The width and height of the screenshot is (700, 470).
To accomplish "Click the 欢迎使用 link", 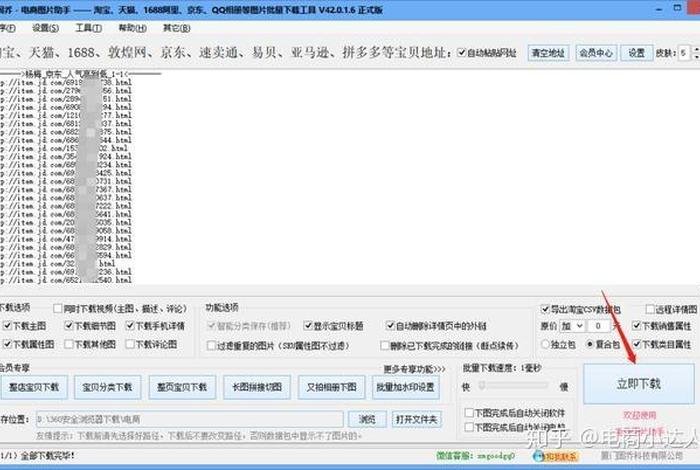I will coord(639,415).
